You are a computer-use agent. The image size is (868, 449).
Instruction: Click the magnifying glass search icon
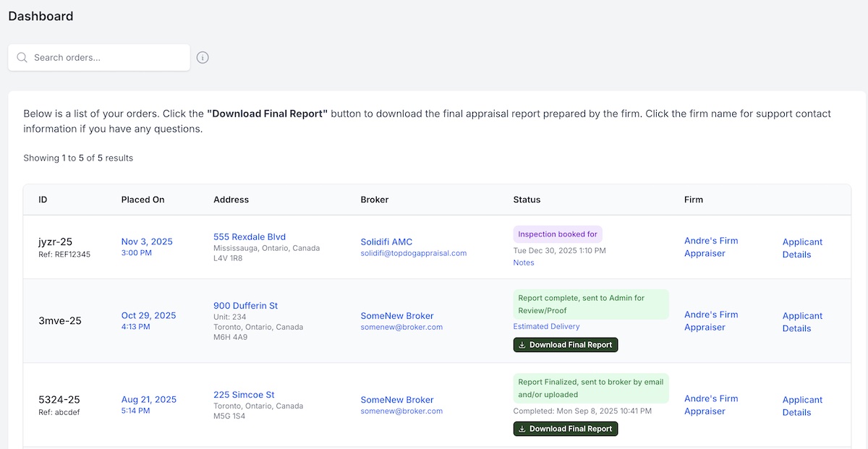tap(22, 57)
